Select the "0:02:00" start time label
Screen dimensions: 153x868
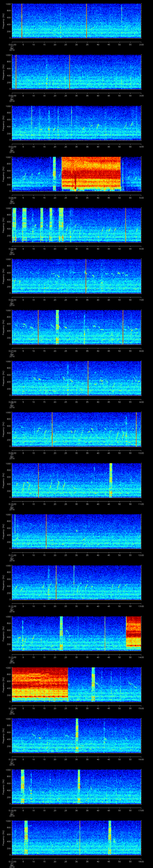click(12, 96)
